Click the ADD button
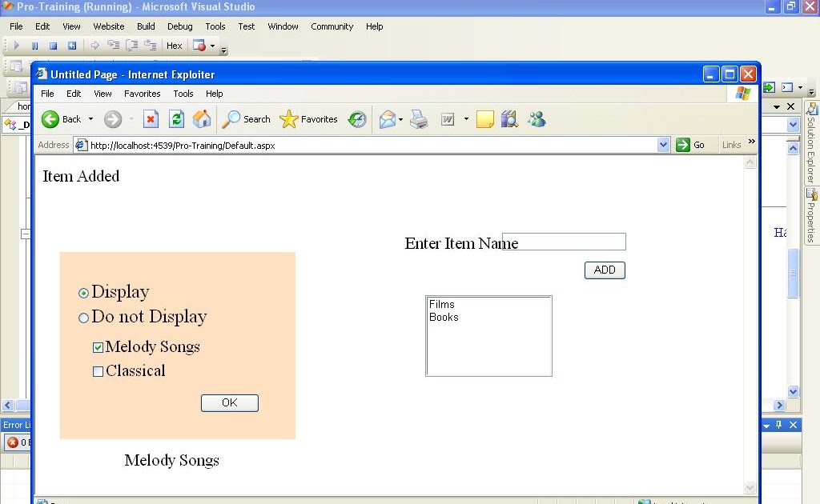This screenshot has height=504, width=820. point(605,270)
